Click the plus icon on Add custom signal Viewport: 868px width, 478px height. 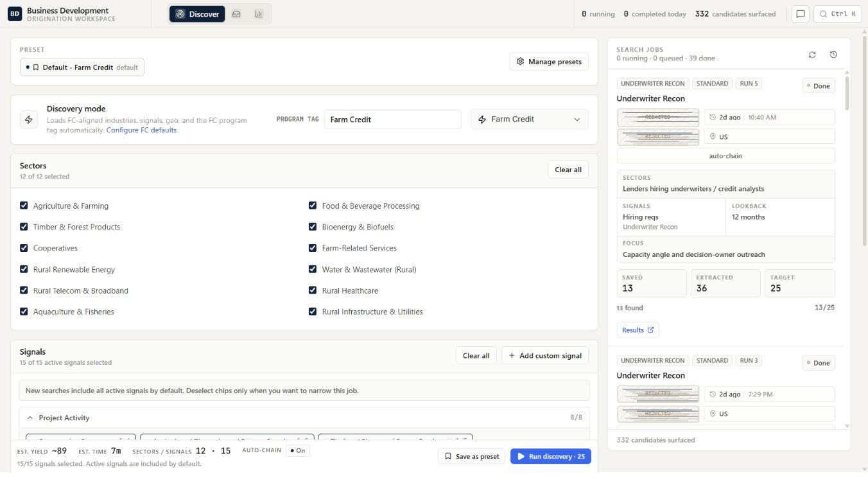[x=512, y=356]
